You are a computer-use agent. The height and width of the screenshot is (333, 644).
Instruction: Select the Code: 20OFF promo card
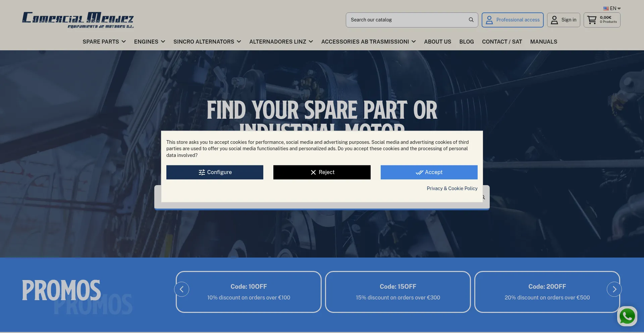pyautogui.click(x=547, y=292)
